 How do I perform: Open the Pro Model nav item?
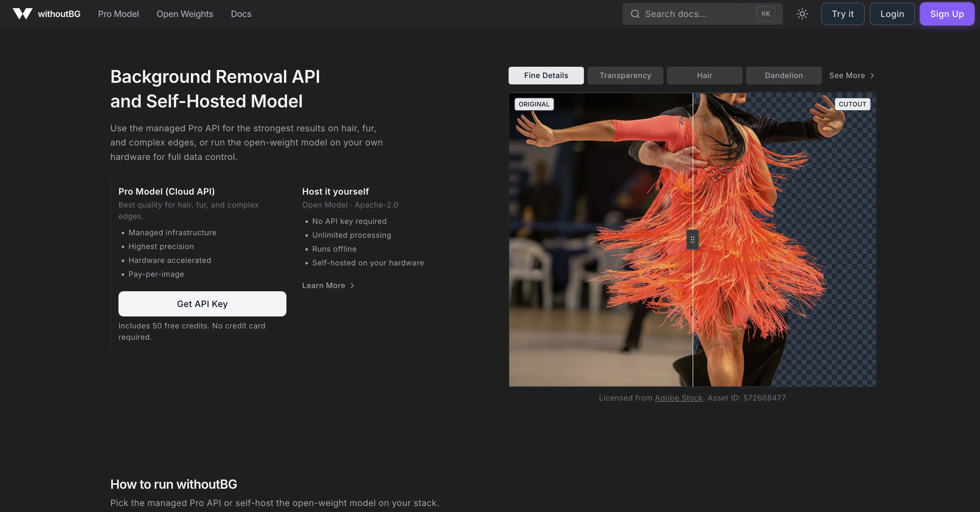pyautogui.click(x=118, y=14)
